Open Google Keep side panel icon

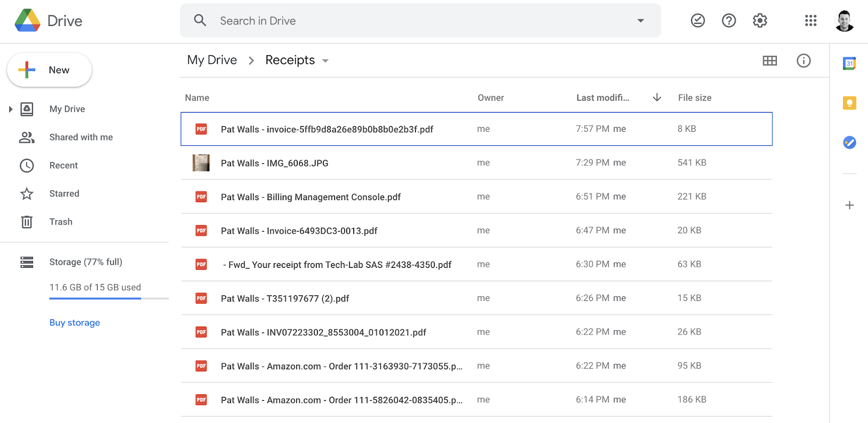pyautogui.click(x=850, y=103)
